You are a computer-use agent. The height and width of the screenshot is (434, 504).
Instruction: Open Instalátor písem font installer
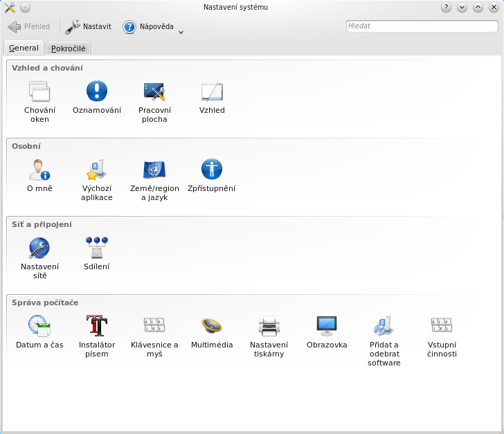(97, 336)
